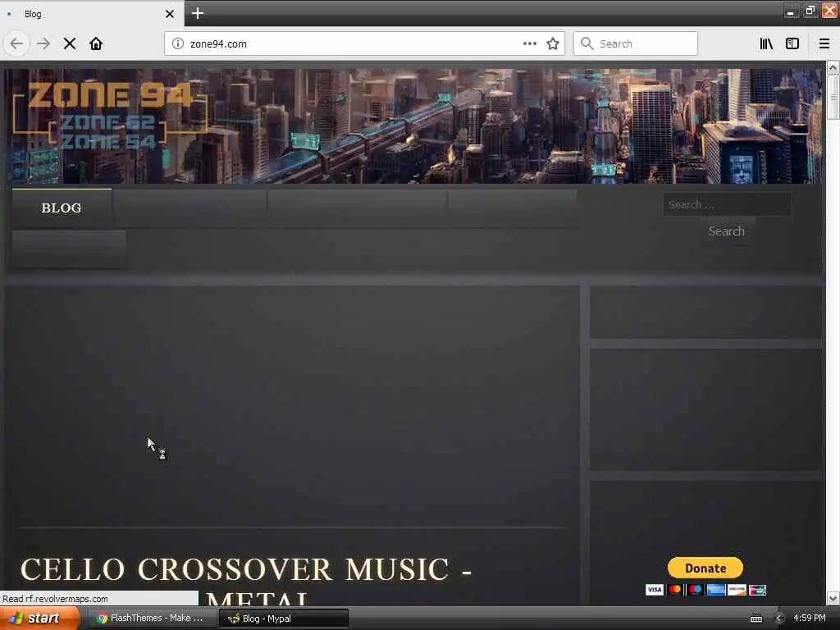Open the BLOG navigation menu item
This screenshot has width=840, height=630.
coord(62,208)
